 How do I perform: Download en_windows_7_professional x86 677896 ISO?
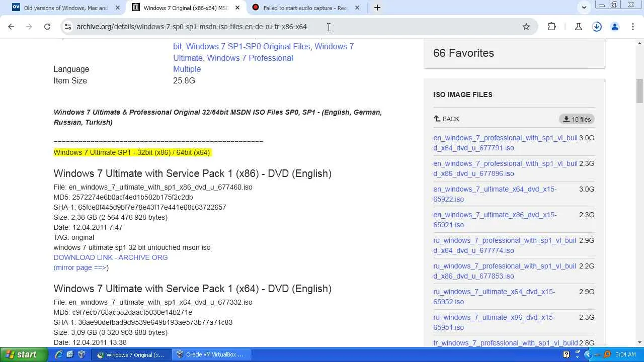pyautogui.click(x=505, y=168)
